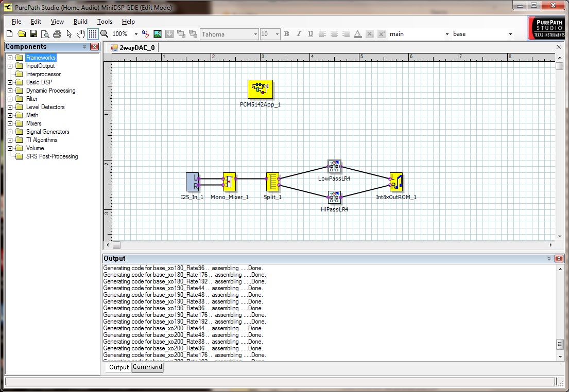Open the main dropdown
Image resolution: width=569 pixels, height=392 pixels.
(x=447, y=34)
